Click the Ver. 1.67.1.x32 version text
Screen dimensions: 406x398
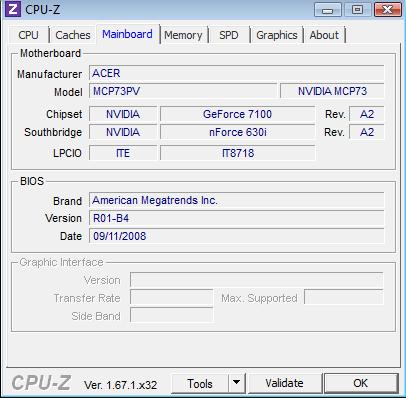point(120,385)
